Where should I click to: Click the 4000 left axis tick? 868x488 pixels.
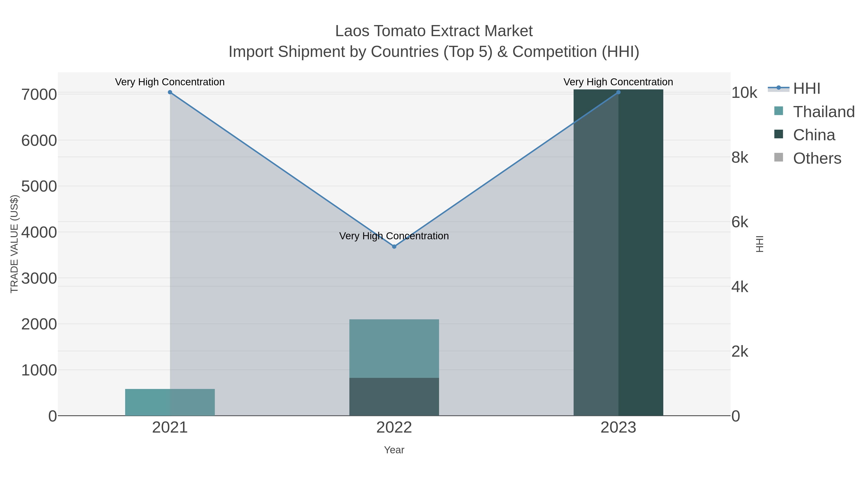click(x=39, y=232)
